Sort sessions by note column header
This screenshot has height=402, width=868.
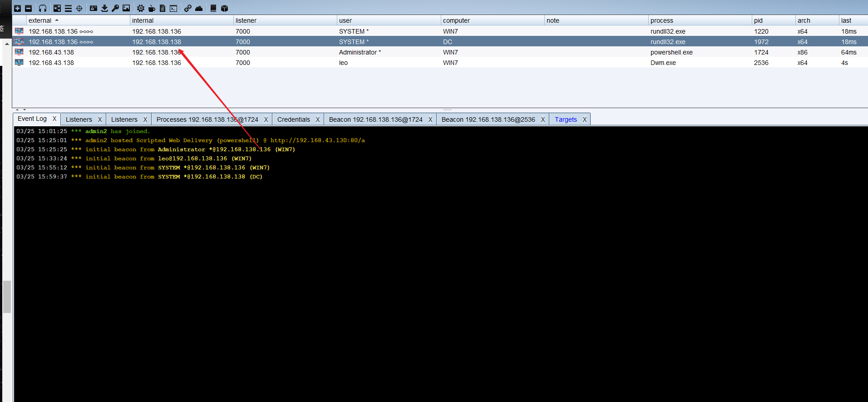pos(596,20)
